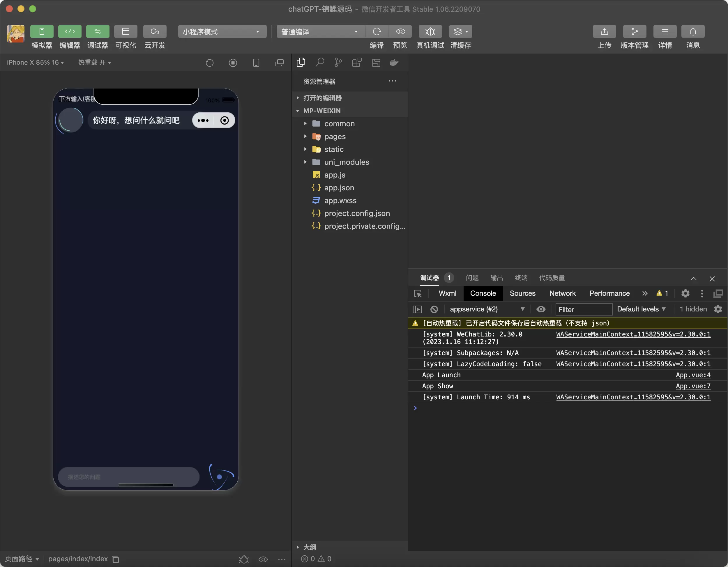Toggle the editor (编辑器) panel
728x567 pixels.
[x=70, y=32]
